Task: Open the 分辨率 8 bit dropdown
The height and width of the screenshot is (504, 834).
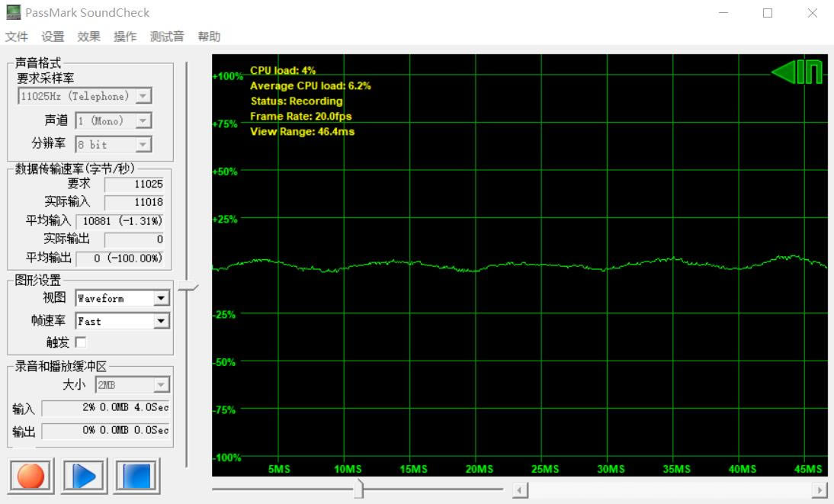Action: 114,145
